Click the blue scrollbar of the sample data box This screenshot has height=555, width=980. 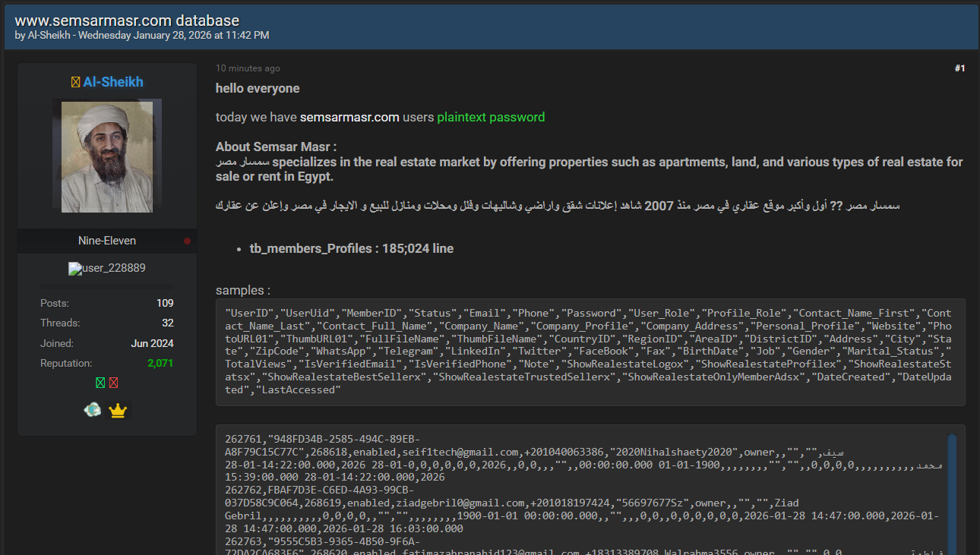coord(952,494)
